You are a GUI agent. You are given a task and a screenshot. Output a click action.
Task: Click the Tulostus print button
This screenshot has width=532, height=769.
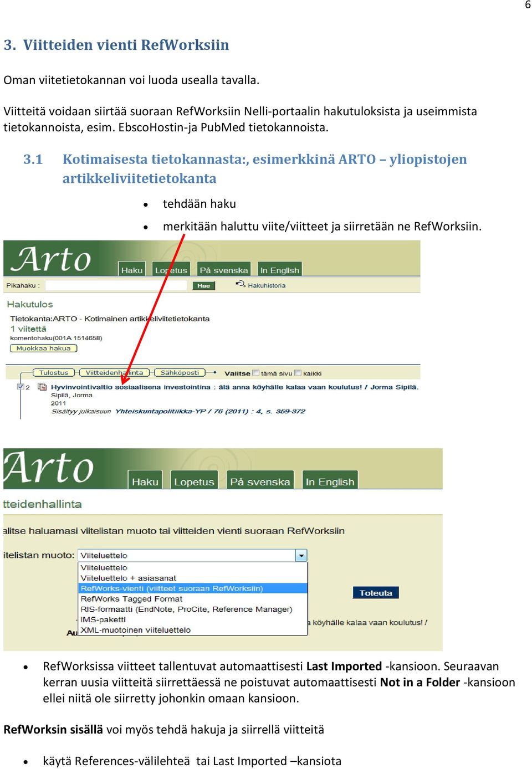54,372
